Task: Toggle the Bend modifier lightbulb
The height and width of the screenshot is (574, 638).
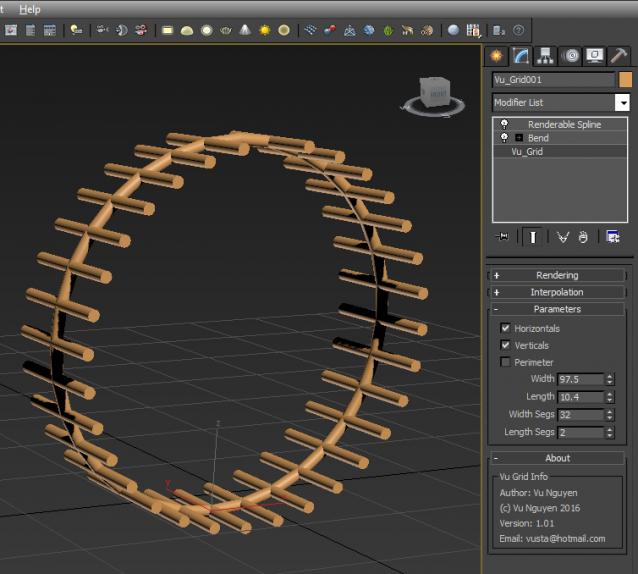Action: coord(504,138)
